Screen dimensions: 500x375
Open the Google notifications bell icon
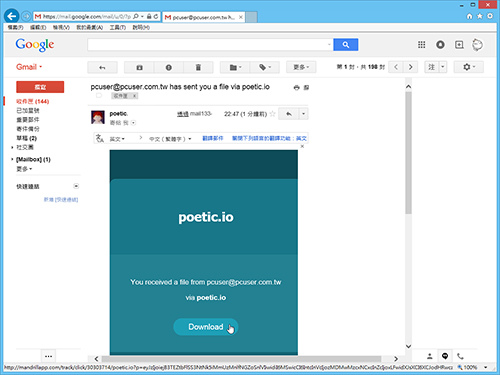click(x=440, y=45)
